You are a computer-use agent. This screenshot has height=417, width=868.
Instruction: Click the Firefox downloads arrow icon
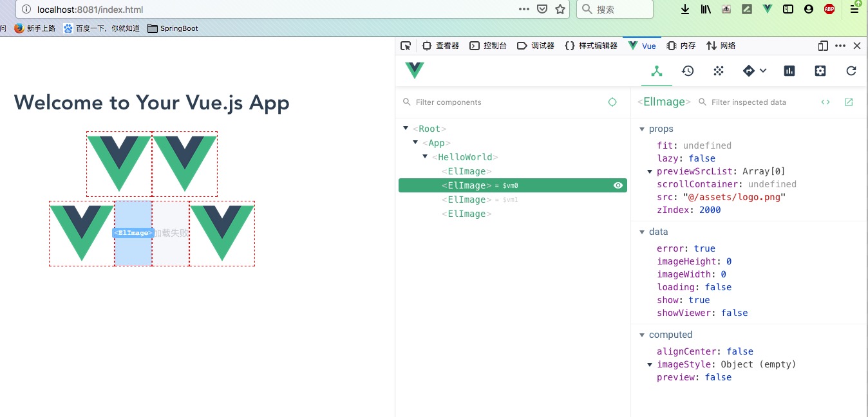[x=685, y=9]
